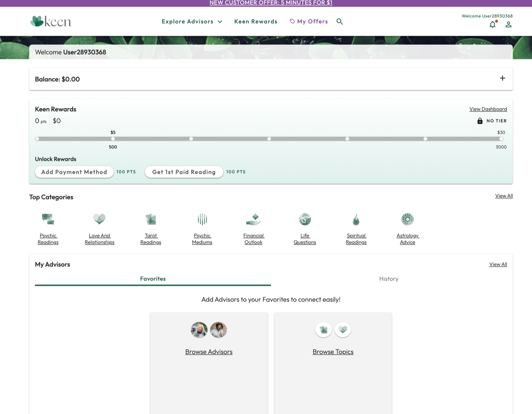Click the Balance: $0.00 text
Image resolution: width=532 pixels, height=414 pixels.
[57, 79]
